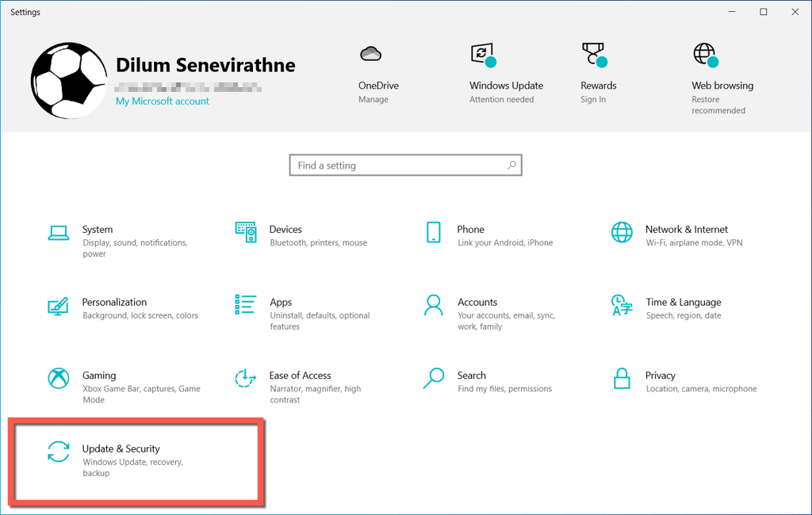Open OneDrive Manage cloud shortcut
This screenshot has width=812, height=515.
371,54
